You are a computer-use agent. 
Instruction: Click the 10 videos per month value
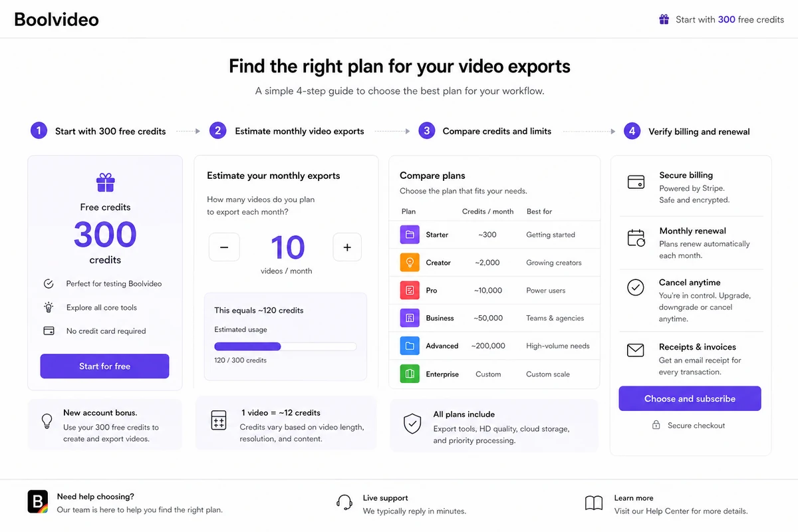pos(287,247)
